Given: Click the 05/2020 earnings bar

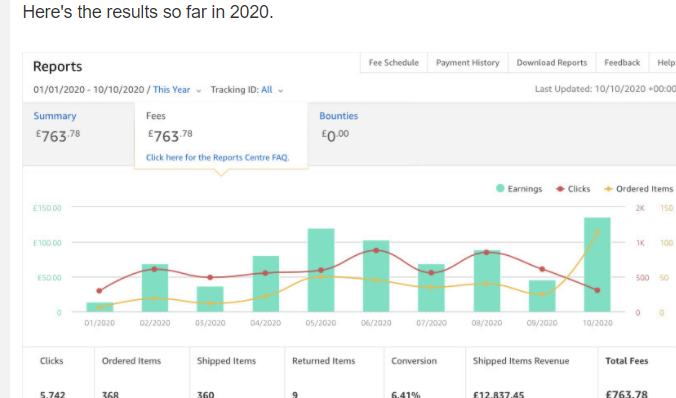Looking at the screenshot, I should (321, 270).
